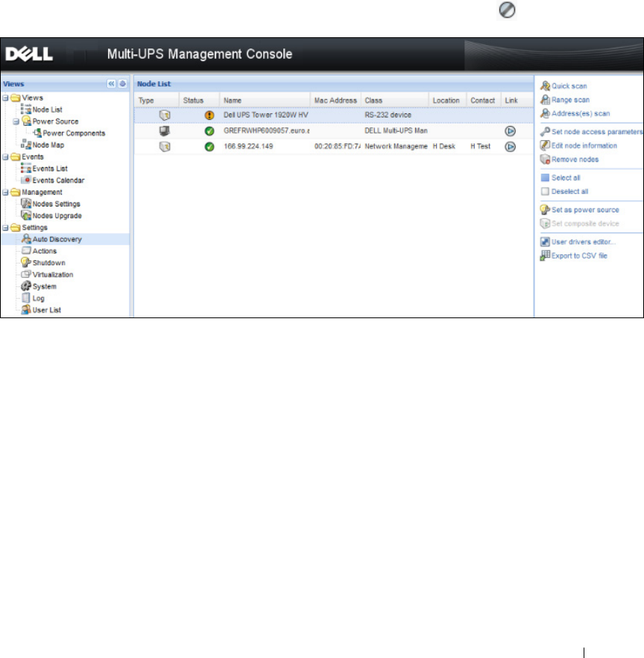Click the Set node access parameters link
644x658 pixels.
pos(597,132)
